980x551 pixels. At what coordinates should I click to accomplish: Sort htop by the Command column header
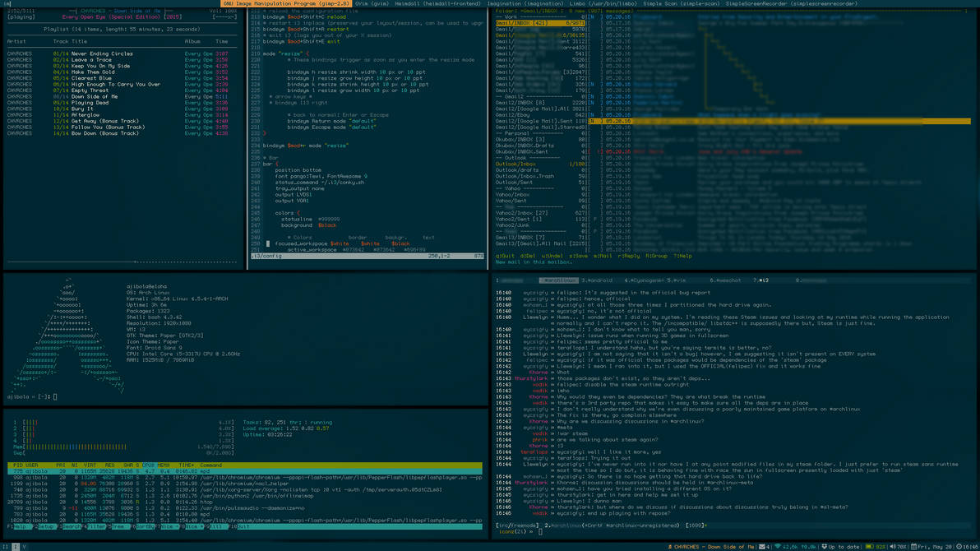(x=210, y=465)
